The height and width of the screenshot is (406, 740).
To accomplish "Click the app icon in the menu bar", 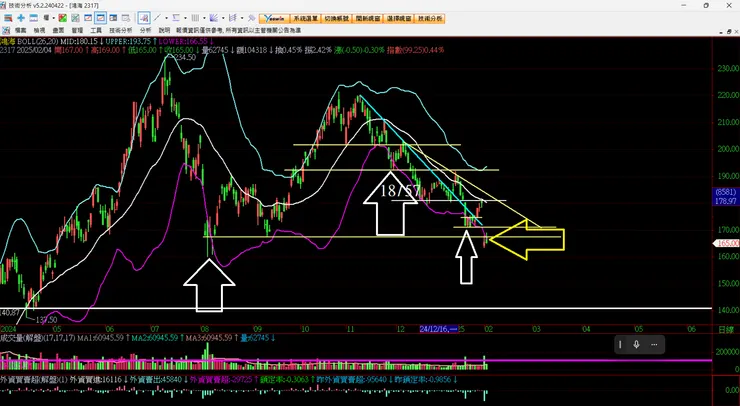I will (x=6, y=30).
